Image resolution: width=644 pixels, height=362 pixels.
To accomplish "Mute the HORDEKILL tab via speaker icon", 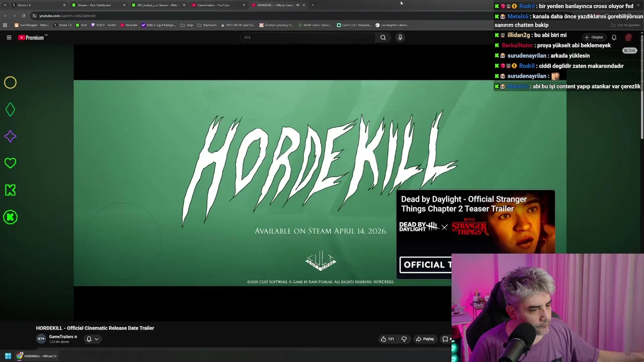I will tap(298, 5).
